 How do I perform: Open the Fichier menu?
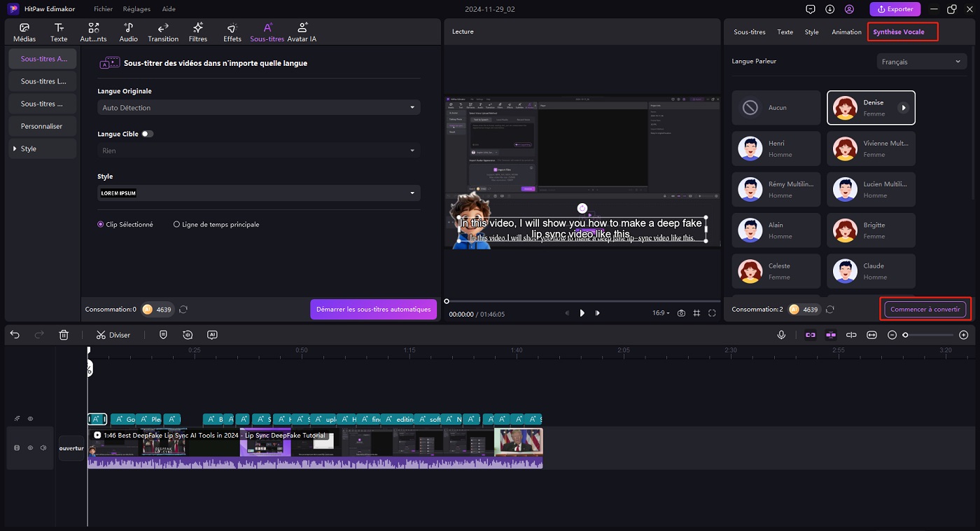(103, 9)
